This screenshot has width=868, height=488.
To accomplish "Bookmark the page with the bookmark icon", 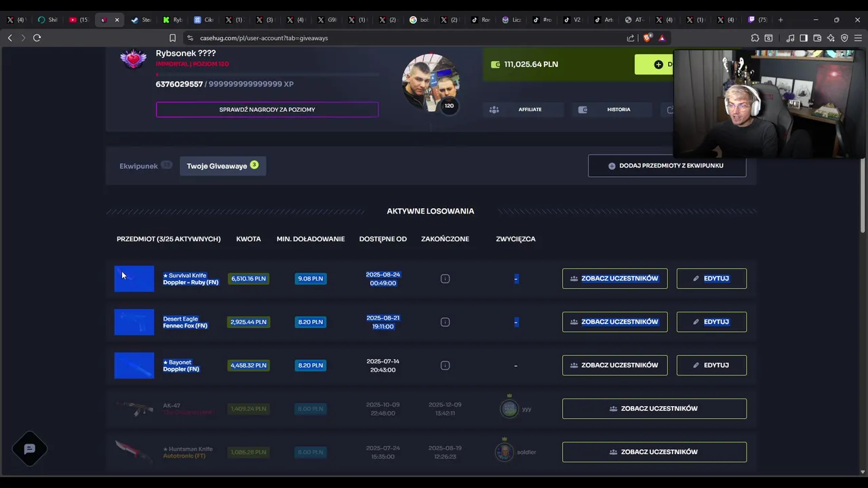I will [172, 38].
